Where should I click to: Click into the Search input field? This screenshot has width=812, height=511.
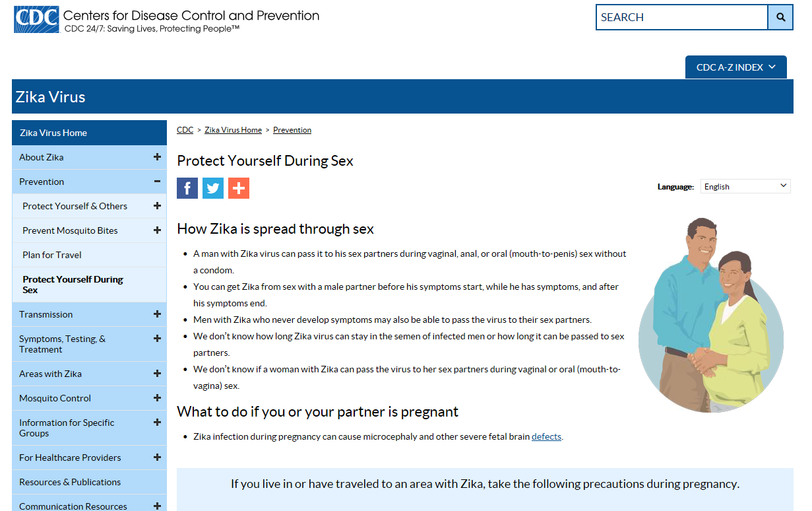click(681, 18)
